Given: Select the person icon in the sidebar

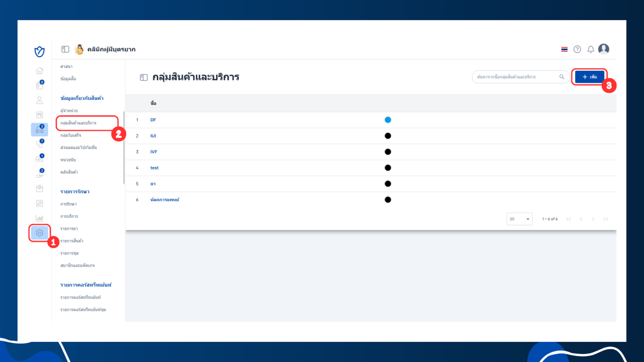Looking at the screenshot, I should [x=40, y=100].
